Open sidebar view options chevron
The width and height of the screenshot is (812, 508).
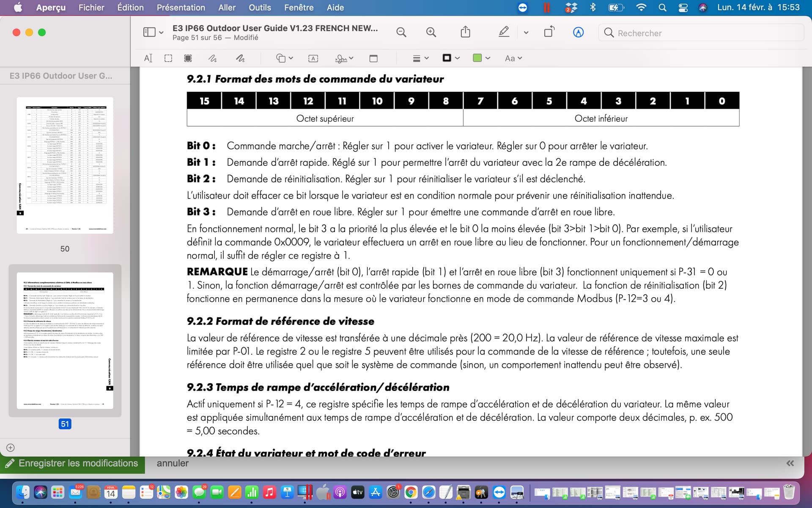(x=161, y=33)
